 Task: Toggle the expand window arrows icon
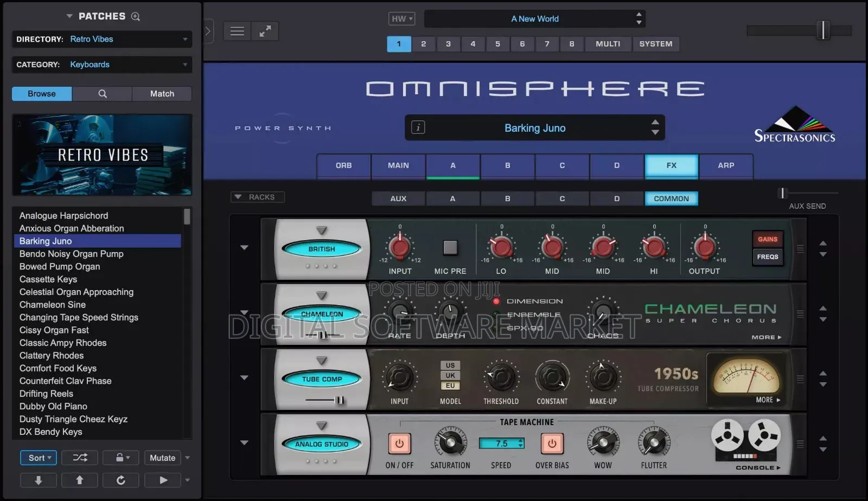coord(265,31)
